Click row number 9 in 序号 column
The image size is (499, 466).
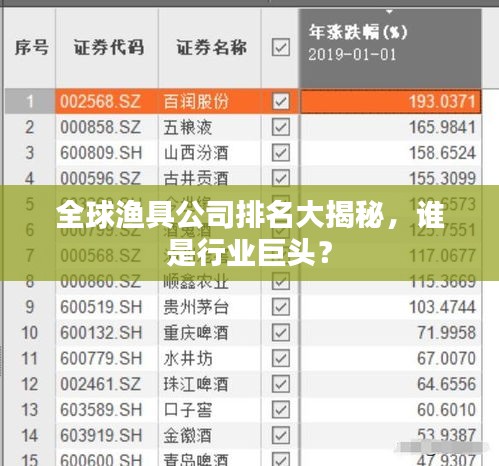pyautogui.click(x=30, y=307)
